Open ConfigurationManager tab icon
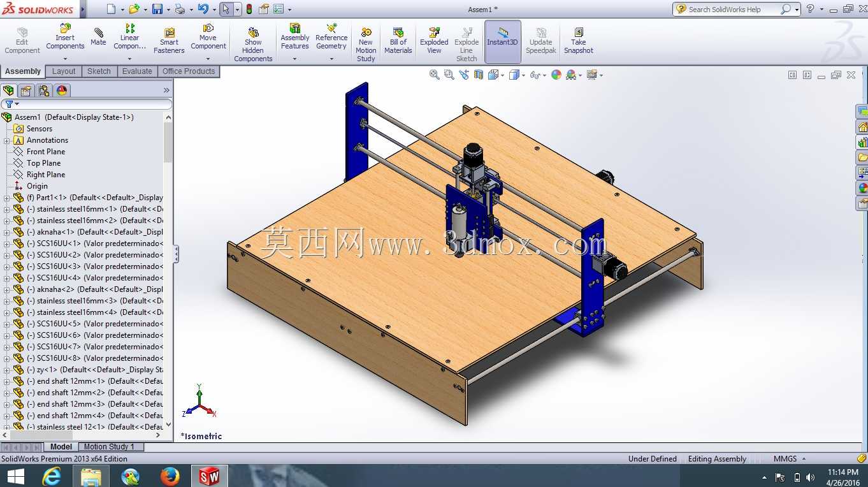This screenshot has width=868, height=487. click(44, 91)
